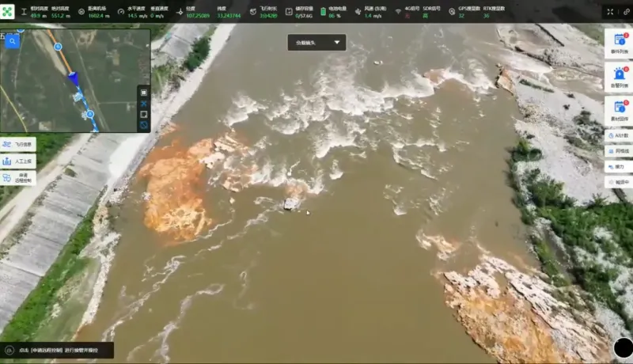The image size is (633, 364).
Task: Click the blue search button on minimap
Action: pyautogui.click(x=13, y=41)
